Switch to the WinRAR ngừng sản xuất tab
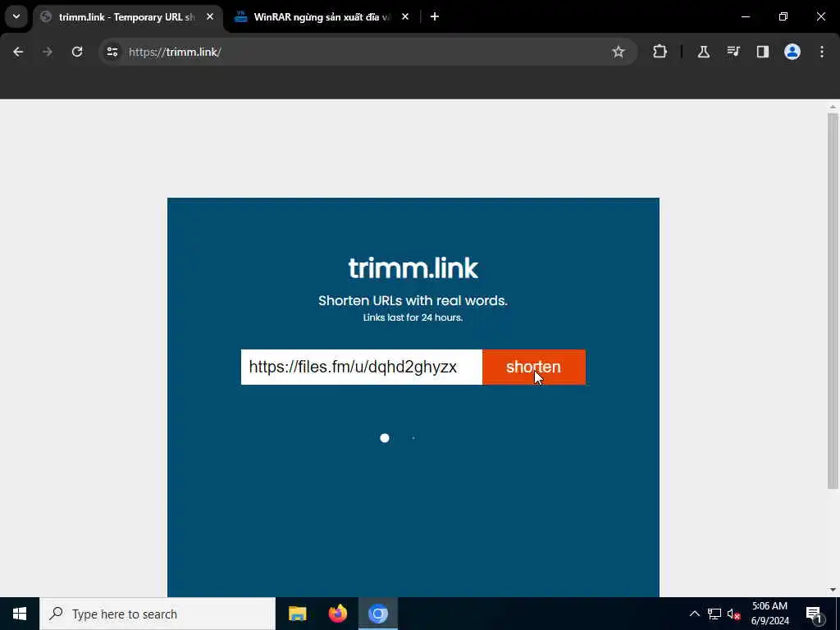 coord(322,17)
